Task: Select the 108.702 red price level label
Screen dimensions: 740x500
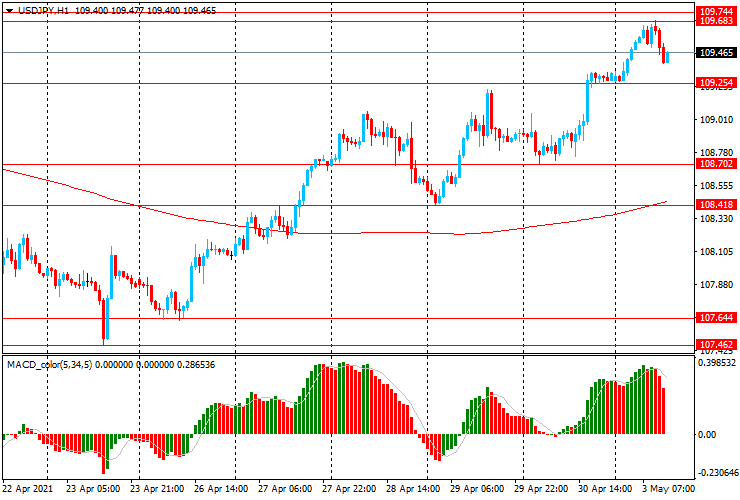Action: (716, 164)
